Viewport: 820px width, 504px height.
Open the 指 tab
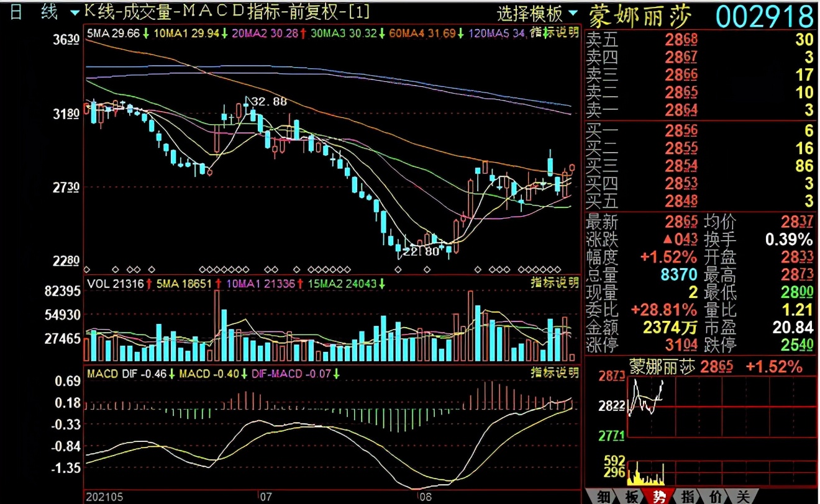point(688,497)
